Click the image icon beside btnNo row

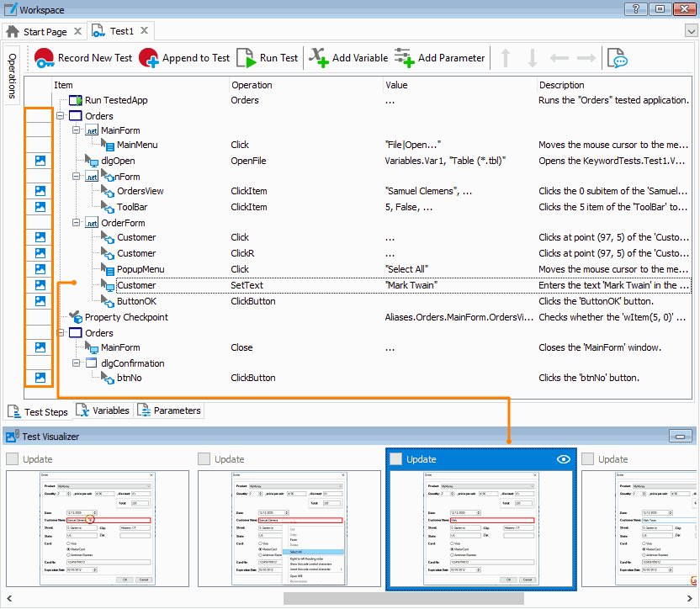40,378
